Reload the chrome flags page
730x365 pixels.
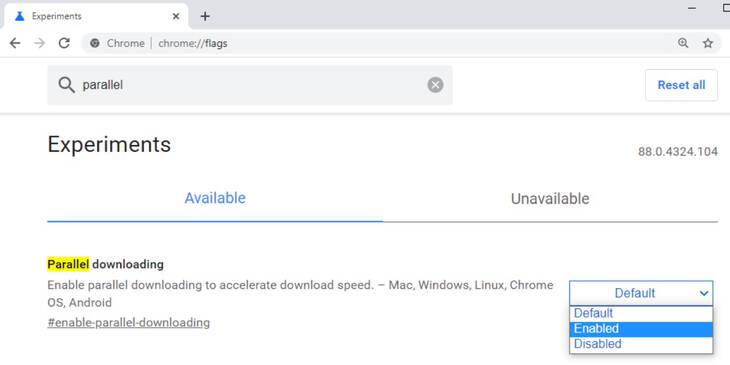(x=64, y=43)
